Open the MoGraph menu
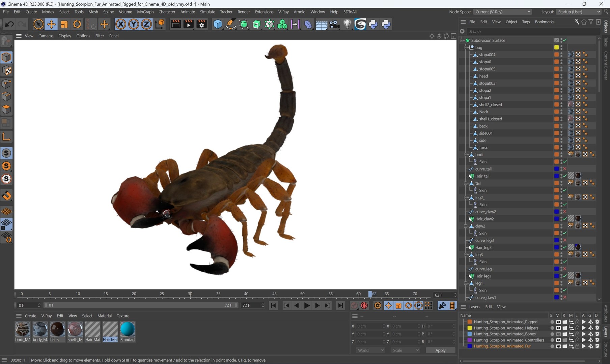 pos(145,12)
